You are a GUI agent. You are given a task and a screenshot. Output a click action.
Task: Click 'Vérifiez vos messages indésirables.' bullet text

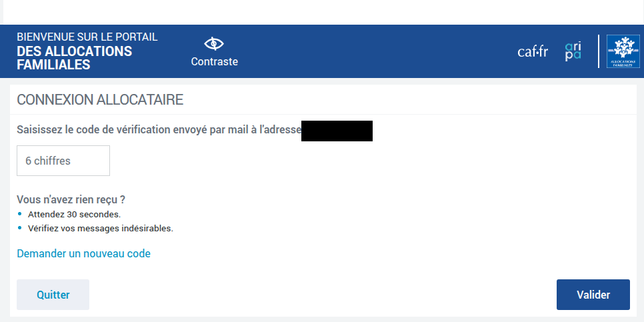(x=101, y=229)
